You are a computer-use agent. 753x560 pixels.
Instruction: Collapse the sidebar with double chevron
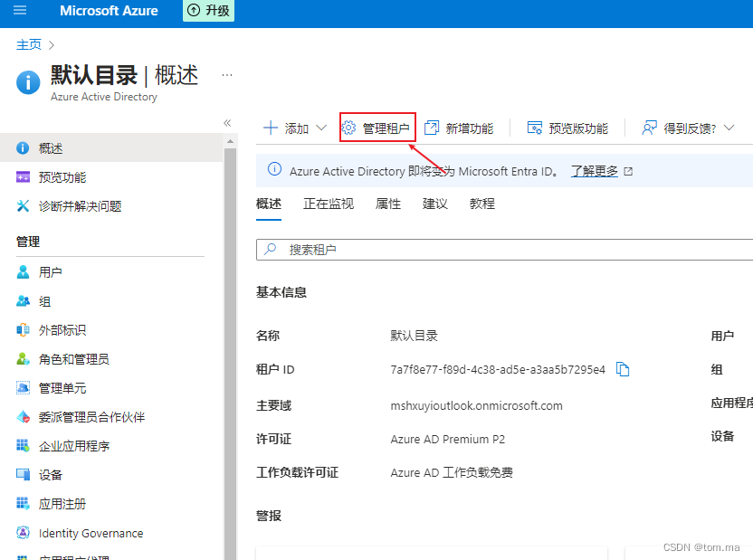pos(227,123)
